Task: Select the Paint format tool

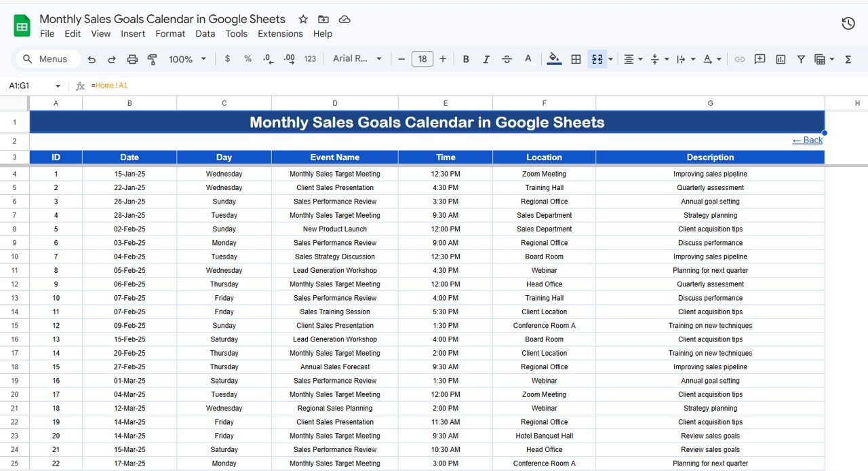Action: tap(152, 59)
